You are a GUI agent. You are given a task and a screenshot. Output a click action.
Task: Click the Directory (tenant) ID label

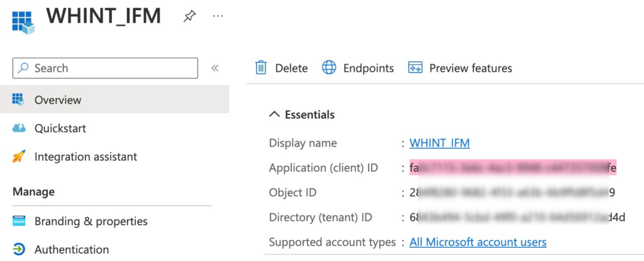[x=320, y=218]
